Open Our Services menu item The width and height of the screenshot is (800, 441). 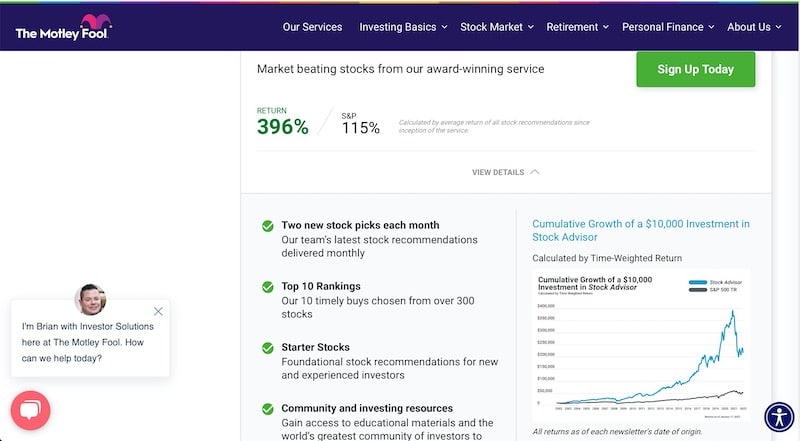[312, 27]
